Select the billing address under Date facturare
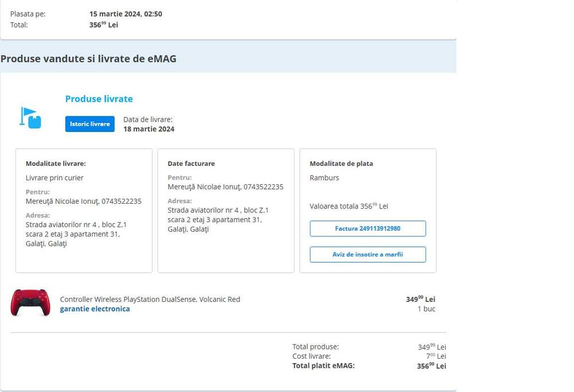This screenshot has width=574, height=392. (218, 220)
